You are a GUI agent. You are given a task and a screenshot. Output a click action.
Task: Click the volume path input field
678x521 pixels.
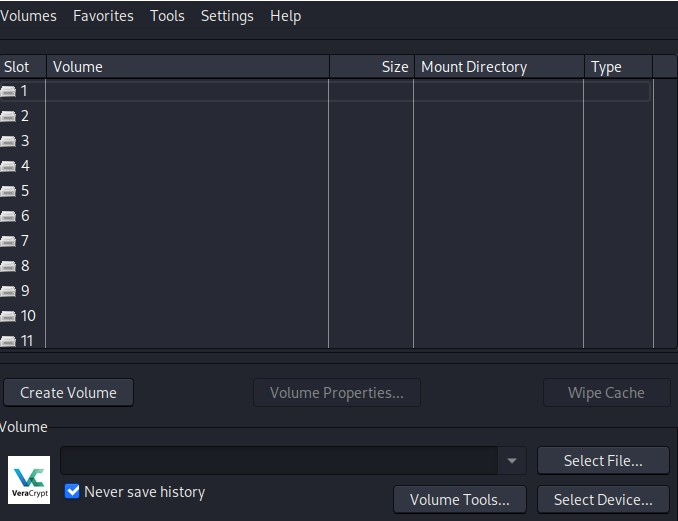point(279,461)
